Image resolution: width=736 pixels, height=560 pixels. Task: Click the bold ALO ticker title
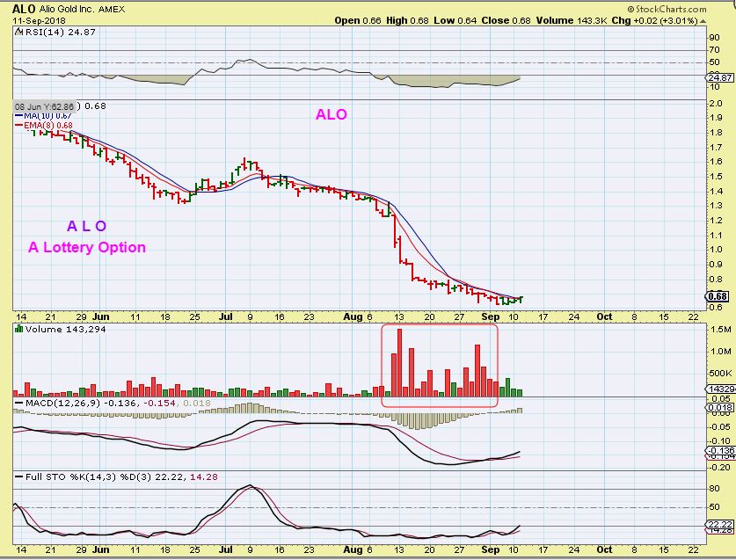point(24,9)
